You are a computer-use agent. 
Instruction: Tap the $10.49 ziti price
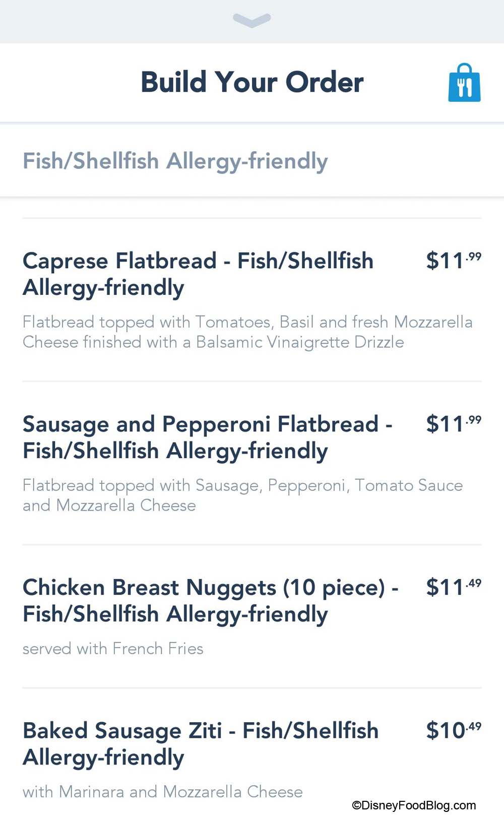453,730
